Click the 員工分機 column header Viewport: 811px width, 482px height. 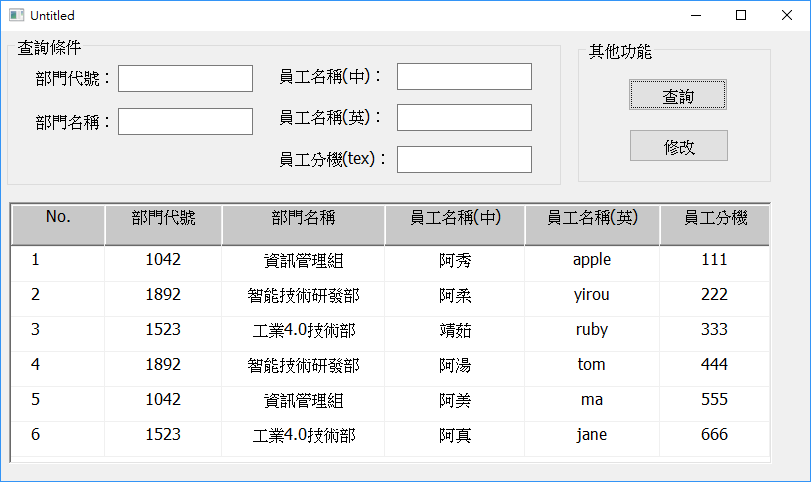point(715,218)
